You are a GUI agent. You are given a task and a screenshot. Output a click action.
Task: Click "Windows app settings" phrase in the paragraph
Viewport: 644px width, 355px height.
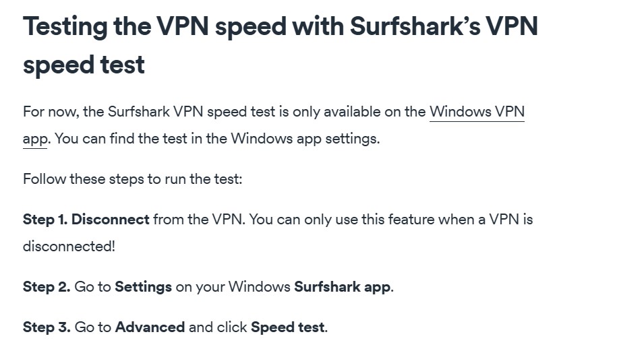[x=303, y=139]
